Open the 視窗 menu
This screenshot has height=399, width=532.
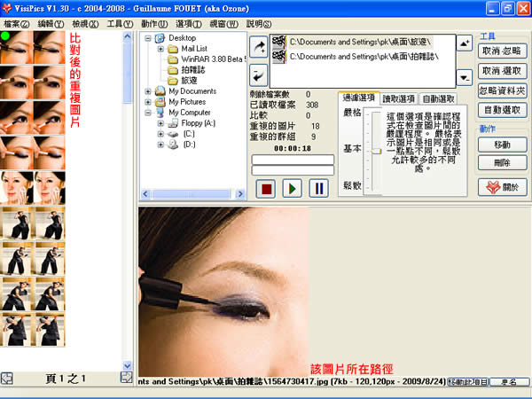coord(223,24)
